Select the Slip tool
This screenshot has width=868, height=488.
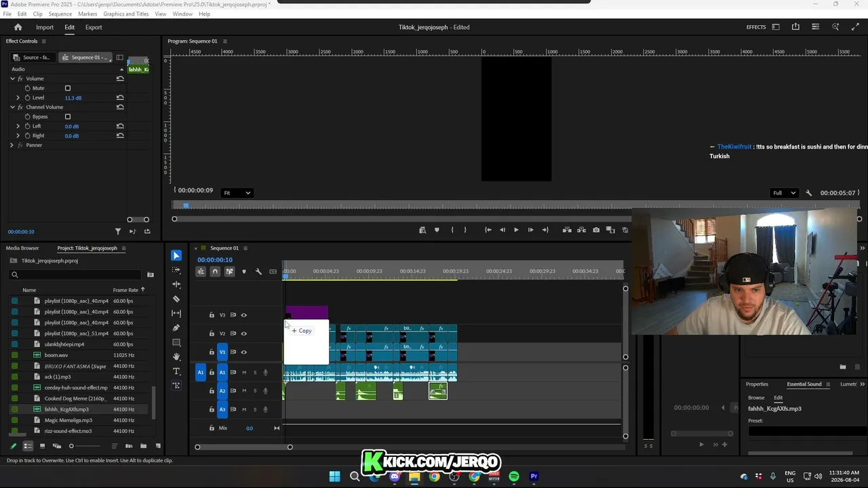click(x=176, y=313)
